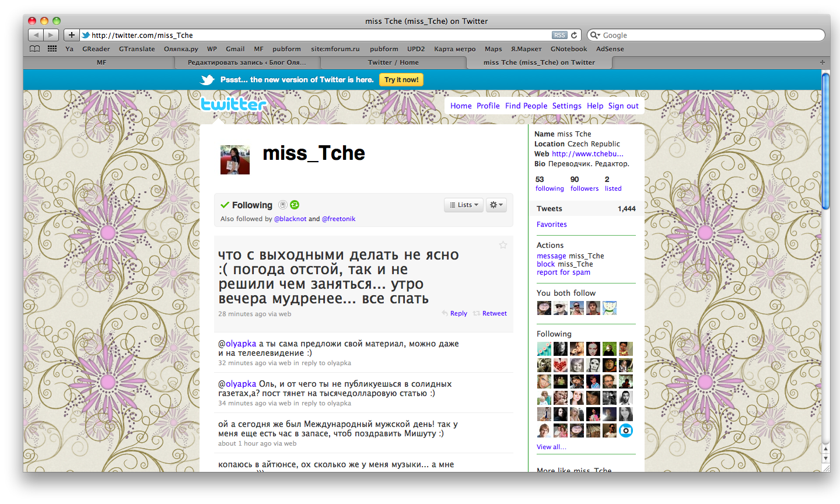This screenshot has width=840, height=504.
Task: Open a new tab with the tab bar plus
Action: pyautogui.click(x=822, y=62)
